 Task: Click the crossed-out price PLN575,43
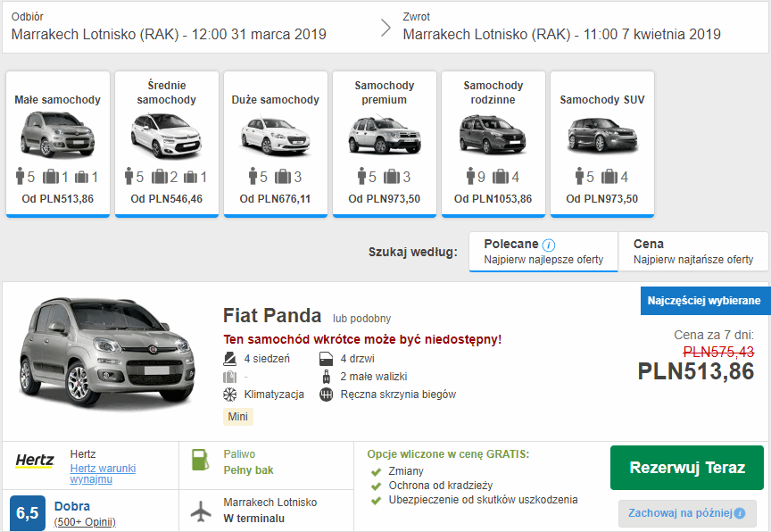(x=719, y=352)
